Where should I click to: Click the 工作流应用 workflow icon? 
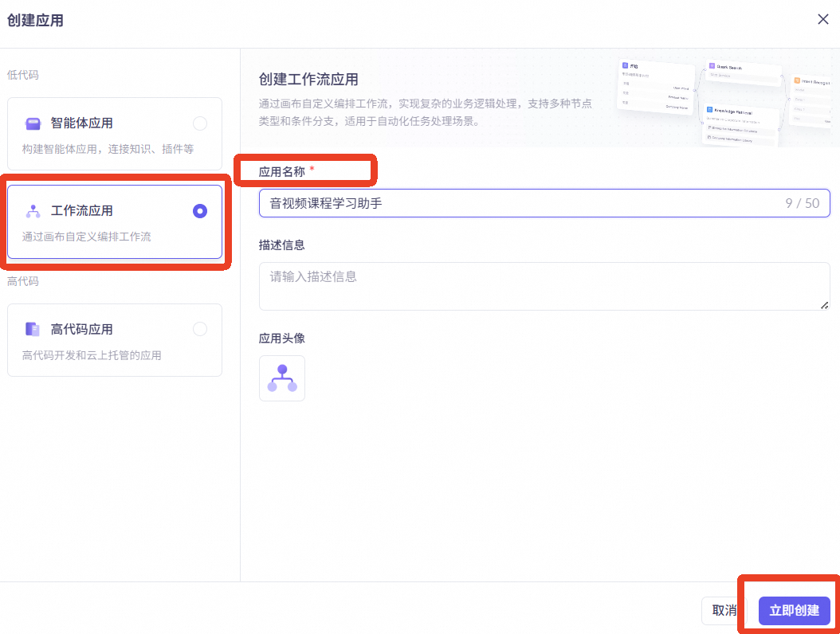pos(33,211)
